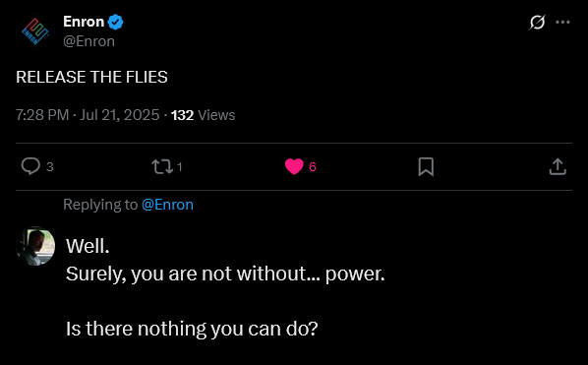
Task: View the 132 Views analytics
Action: [x=203, y=115]
